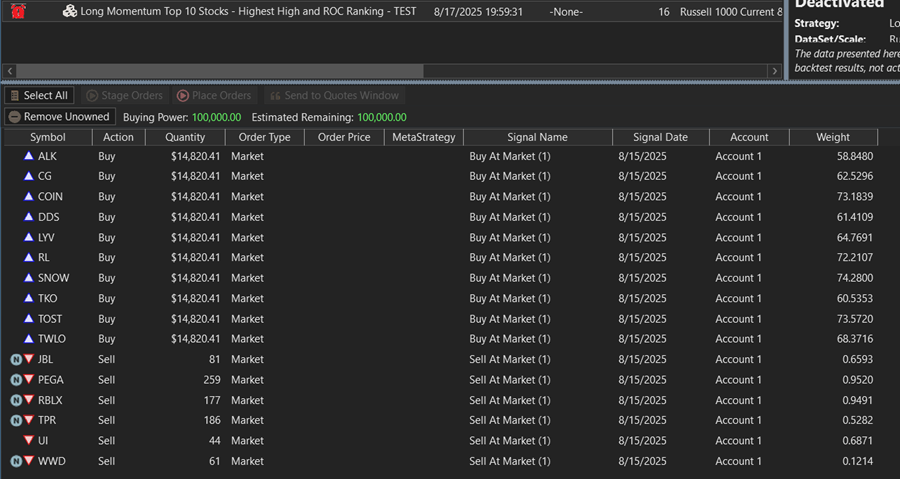Click the Stage Orders button
900x479 pixels.
pyautogui.click(x=125, y=96)
